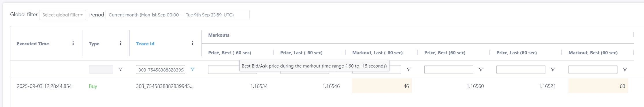Focus the Trace id filter text field
This screenshot has width=644, height=107.
tap(161, 70)
